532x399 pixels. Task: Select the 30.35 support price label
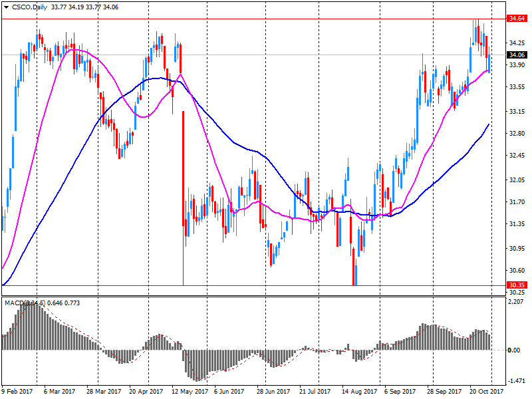coord(517,285)
